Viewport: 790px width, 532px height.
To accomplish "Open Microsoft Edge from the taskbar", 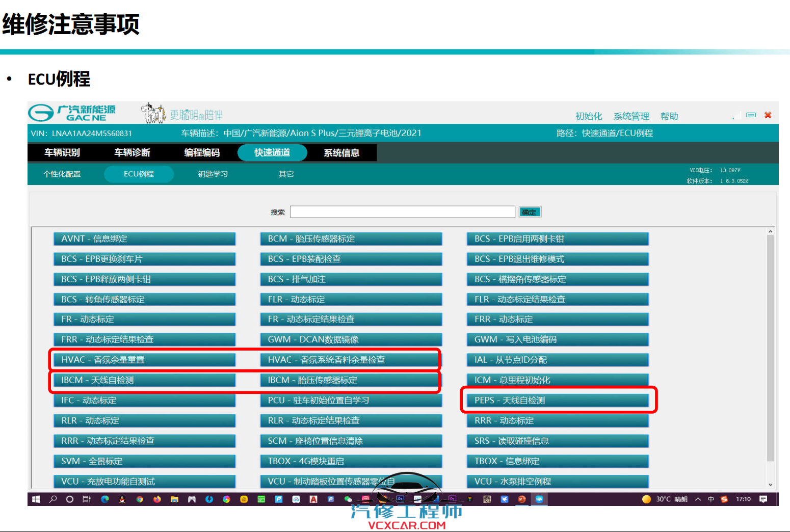I will tap(105, 499).
